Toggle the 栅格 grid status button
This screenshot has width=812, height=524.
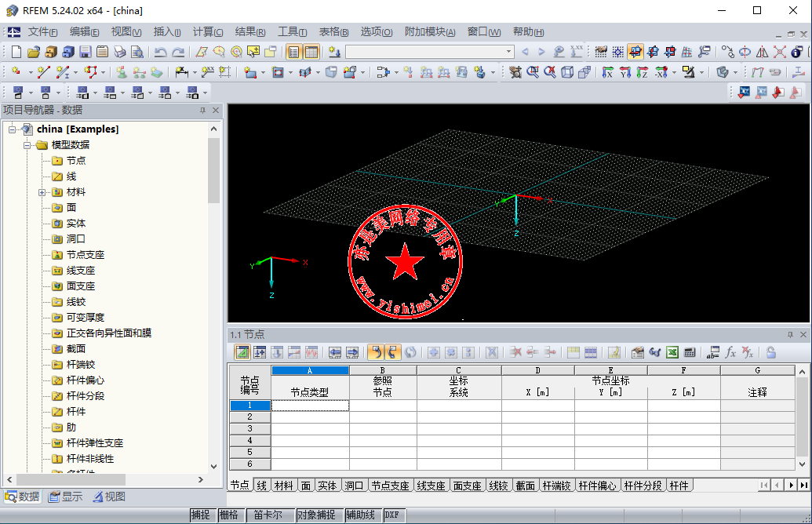[x=229, y=515]
